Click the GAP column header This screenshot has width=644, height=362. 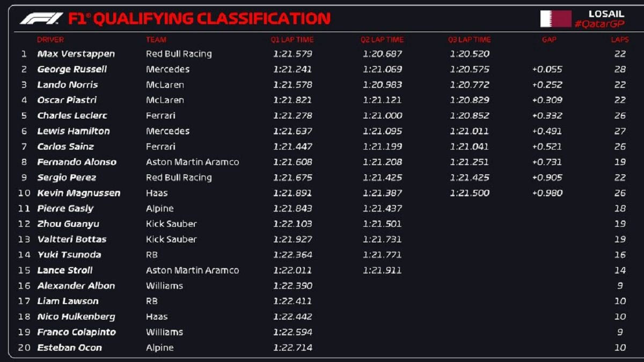tap(549, 40)
